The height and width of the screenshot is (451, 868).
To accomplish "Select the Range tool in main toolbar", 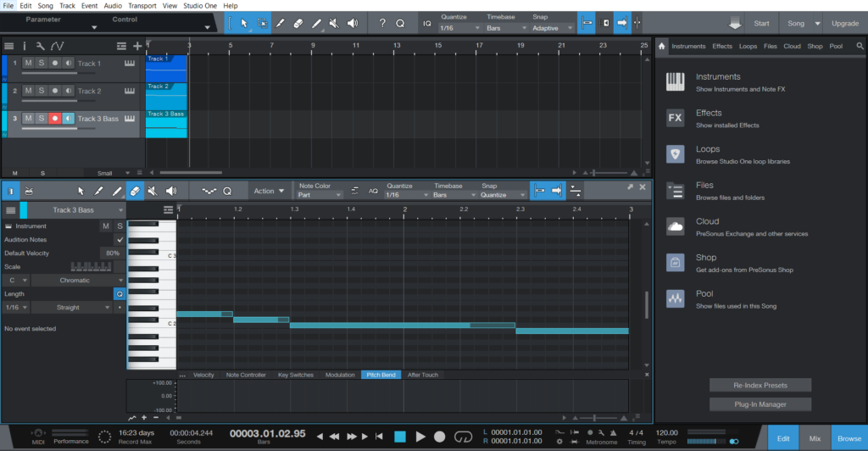I will [x=262, y=23].
